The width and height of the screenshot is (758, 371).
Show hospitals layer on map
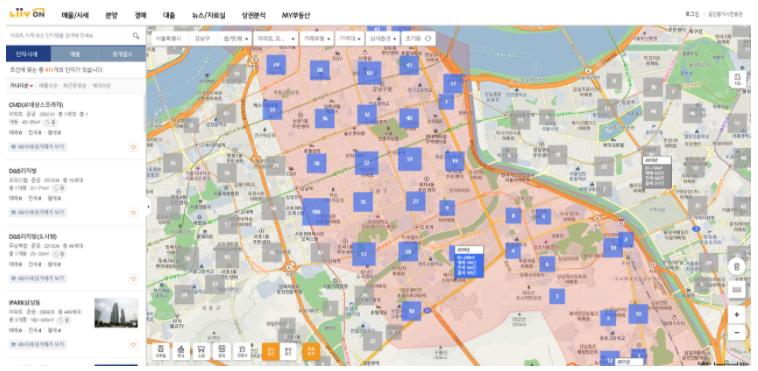[222, 351]
